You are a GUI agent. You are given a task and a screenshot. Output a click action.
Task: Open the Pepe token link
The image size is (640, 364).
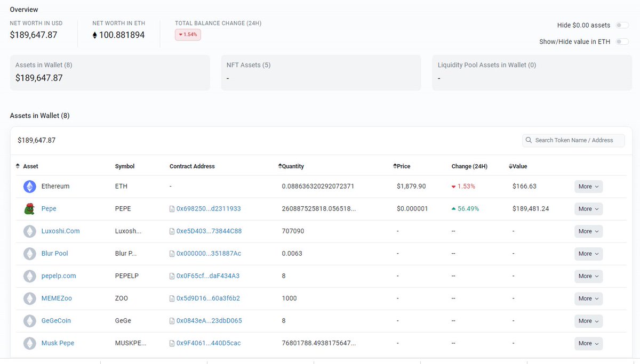(49, 209)
